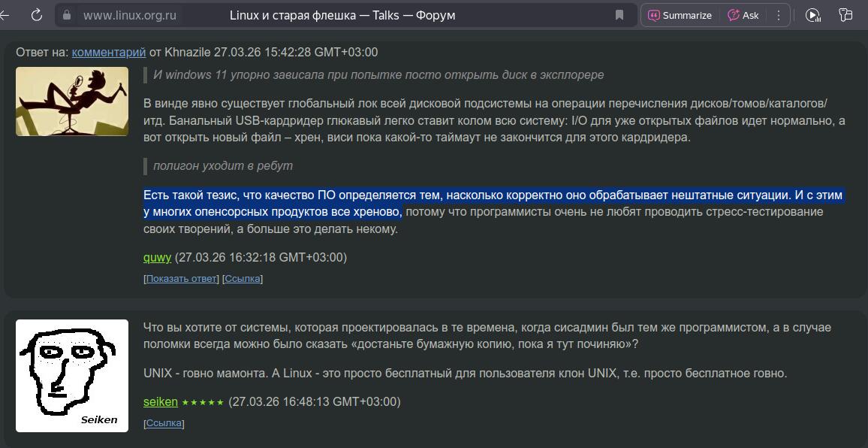This screenshot has height=448, width=868.
Task: Open user profile link "seiken"
Action: pos(161,401)
